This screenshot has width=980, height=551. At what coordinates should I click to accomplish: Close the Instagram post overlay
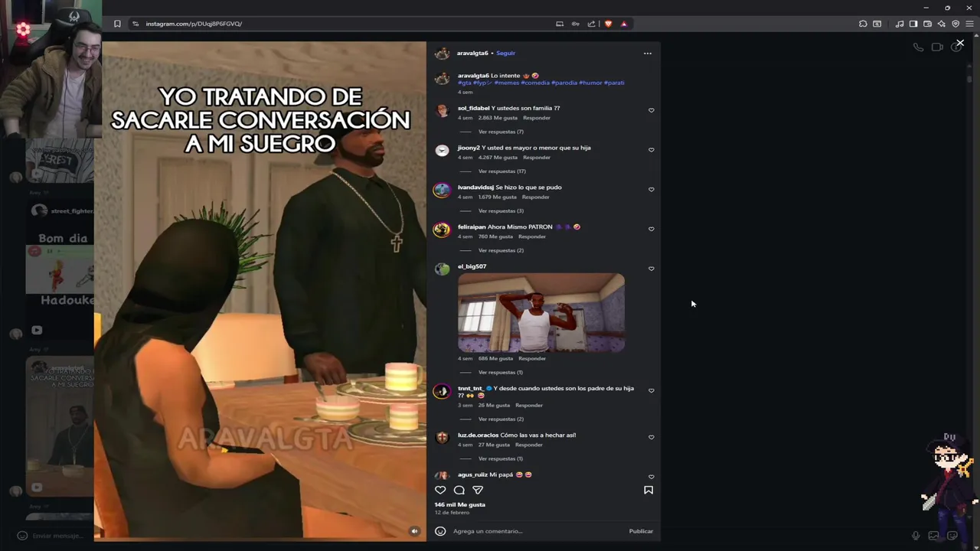960,43
